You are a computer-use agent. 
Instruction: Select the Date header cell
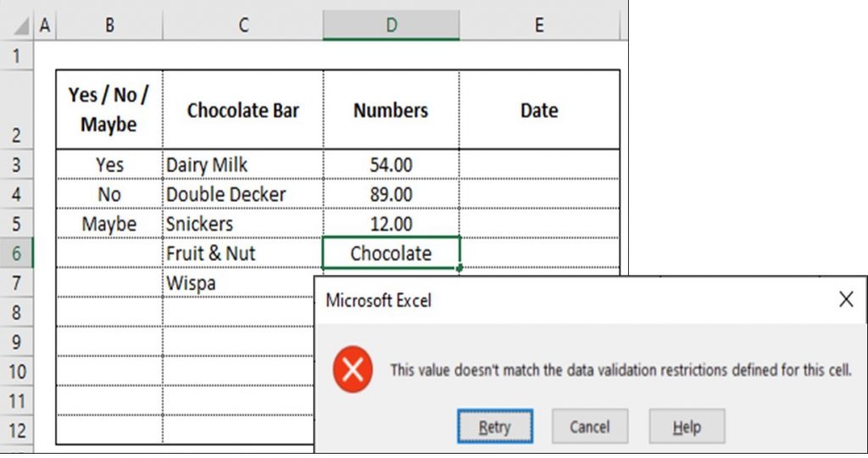[x=539, y=110]
